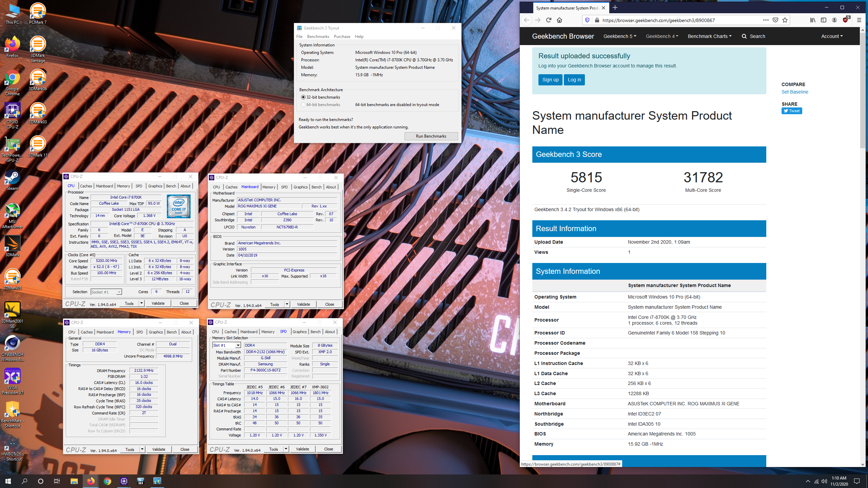This screenshot has width=868, height=488.
Task: Open 3DMark2001 SE desktop icon
Action: coord(12,315)
